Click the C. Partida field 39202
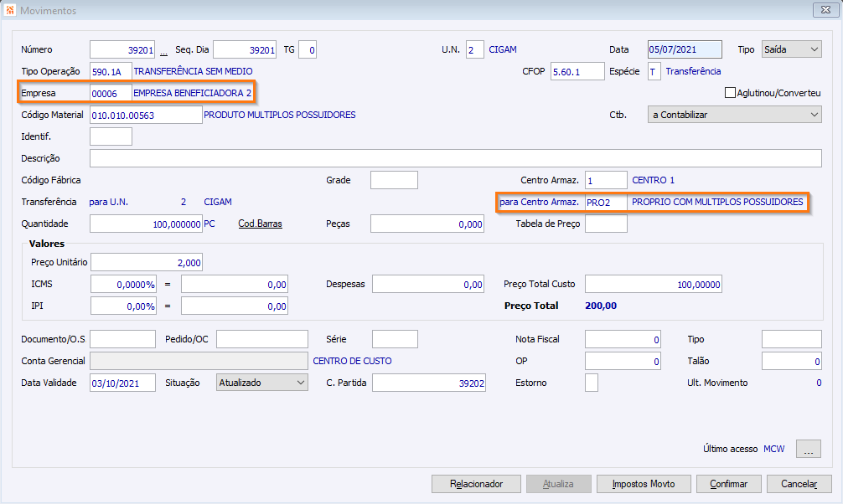The height and width of the screenshot is (504, 843). 428,383
